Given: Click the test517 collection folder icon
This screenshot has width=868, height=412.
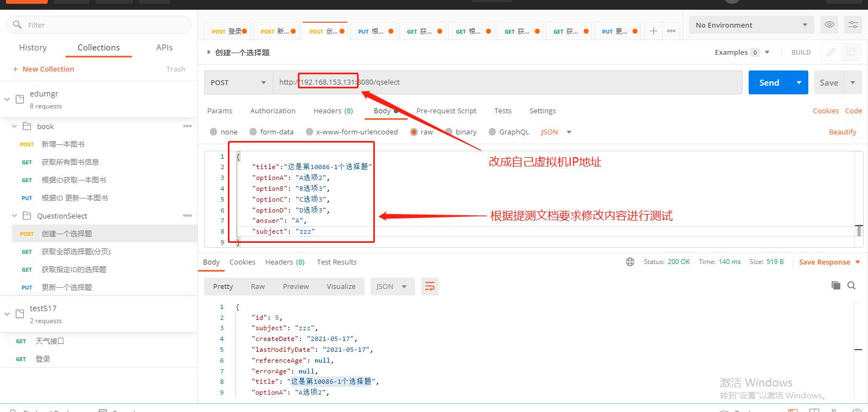Looking at the screenshot, I should (x=20, y=314).
